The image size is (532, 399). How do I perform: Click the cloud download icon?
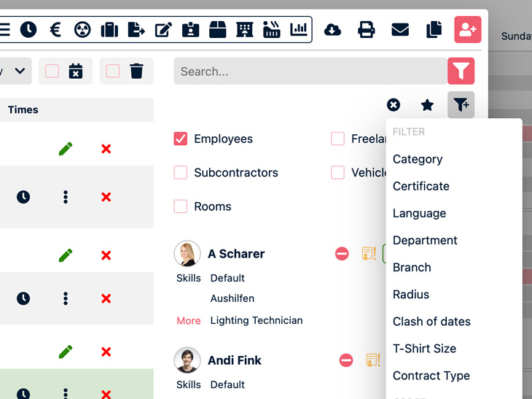[332, 30]
